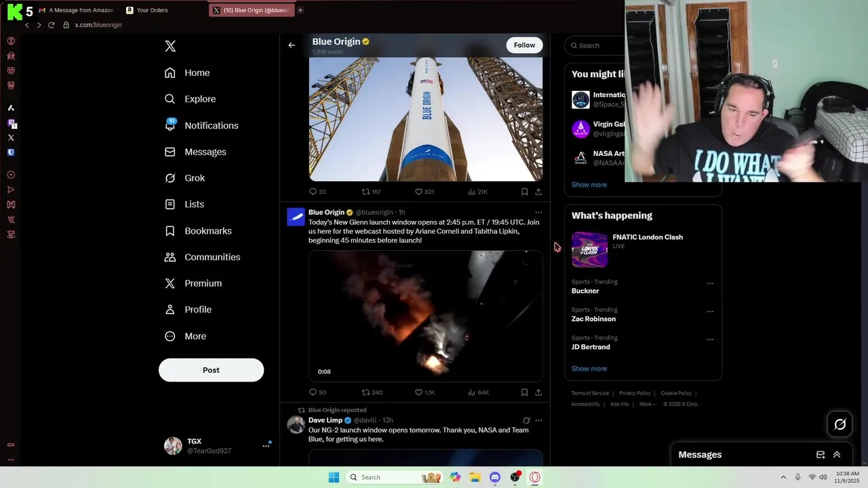This screenshot has height=488, width=868.
Task: Reply to launch window post, 50 replies
Action: pos(317,392)
